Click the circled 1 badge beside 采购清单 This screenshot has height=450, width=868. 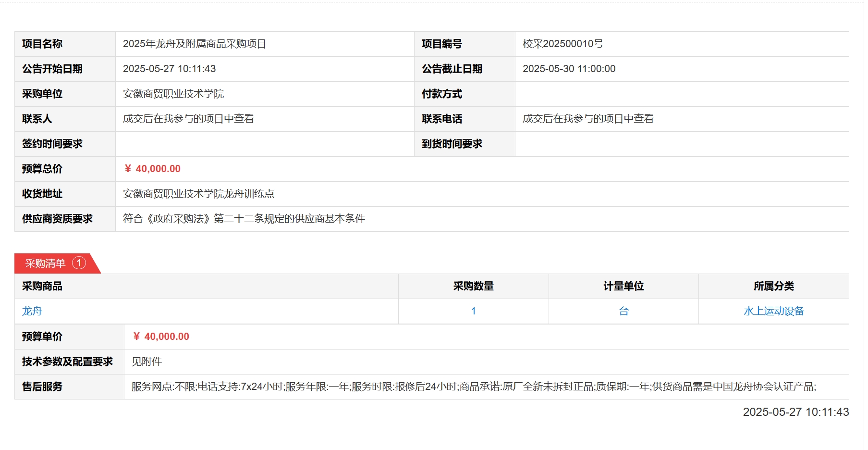click(79, 263)
